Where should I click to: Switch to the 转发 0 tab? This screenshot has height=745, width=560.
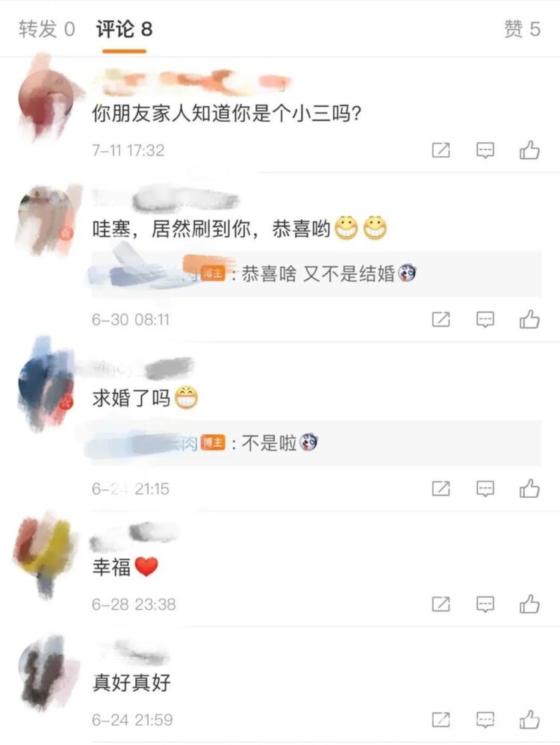point(47,29)
